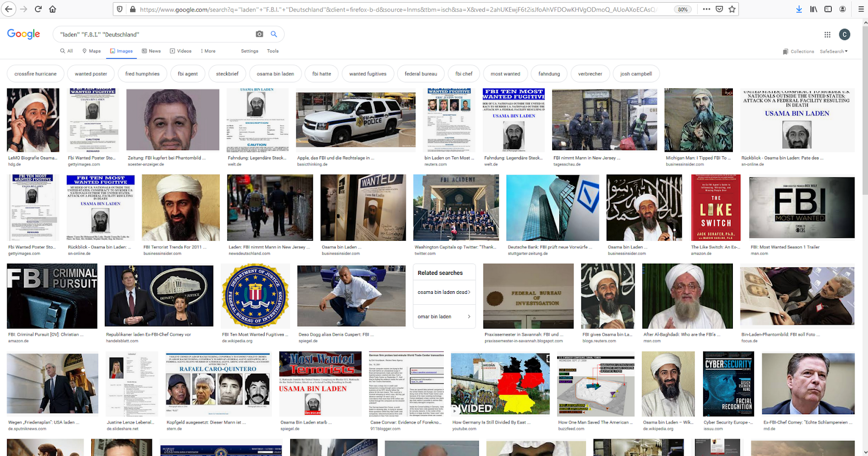This screenshot has height=456, width=868.
Task: Open the Rafael Caro-Quintero poster thumbnail
Action: click(x=218, y=385)
